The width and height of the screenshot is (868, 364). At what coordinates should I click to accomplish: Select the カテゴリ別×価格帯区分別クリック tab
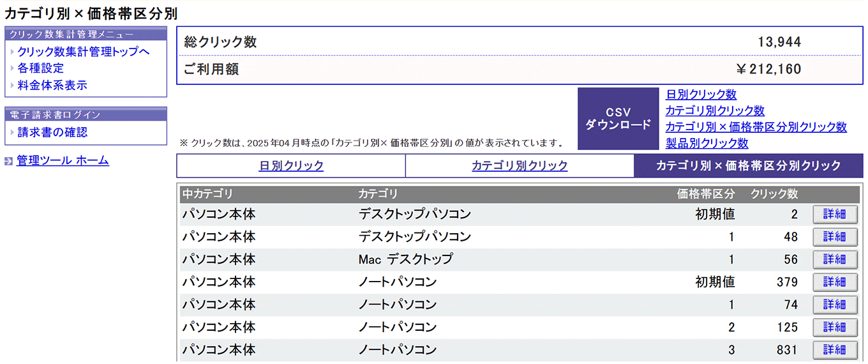pos(749,166)
